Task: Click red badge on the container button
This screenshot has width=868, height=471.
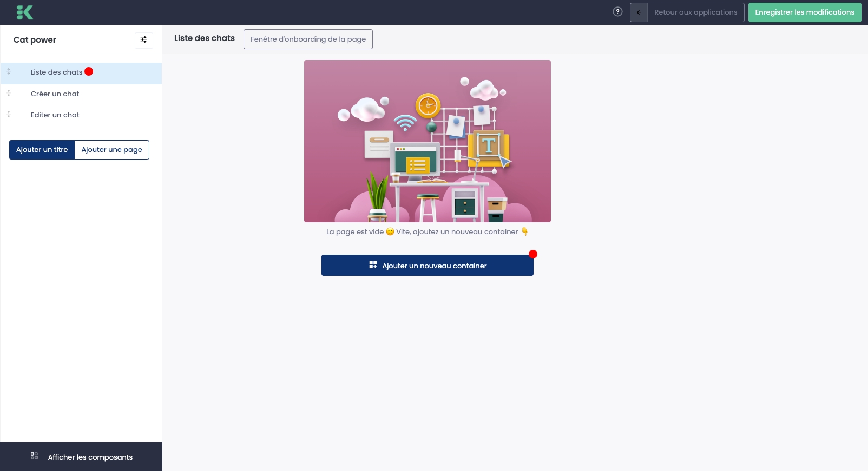Action: [x=533, y=254]
